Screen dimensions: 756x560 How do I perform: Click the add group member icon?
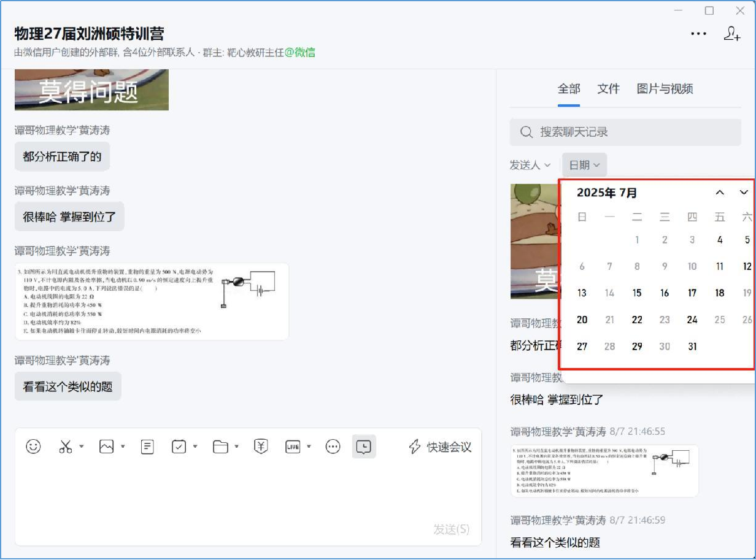coord(732,34)
